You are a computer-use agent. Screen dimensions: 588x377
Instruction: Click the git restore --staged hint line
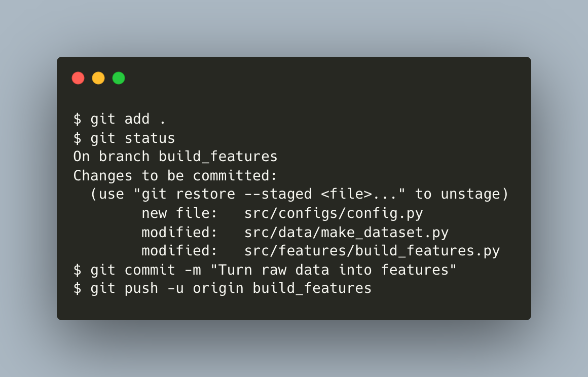[x=299, y=195]
